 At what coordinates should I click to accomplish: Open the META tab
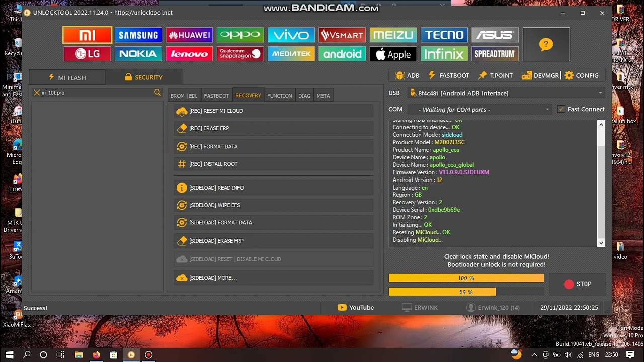[x=323, y=96]
